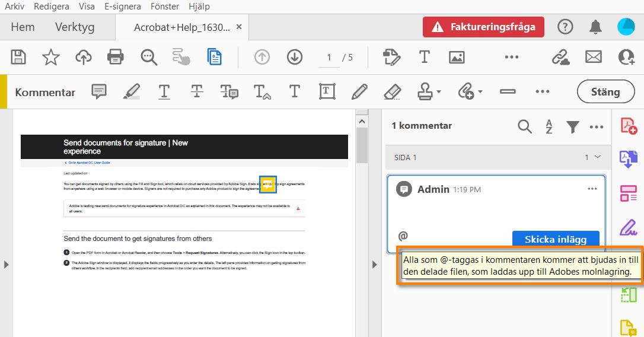Click the page number input field
This screenshot has height=337, width=644.
coord(329,58)
